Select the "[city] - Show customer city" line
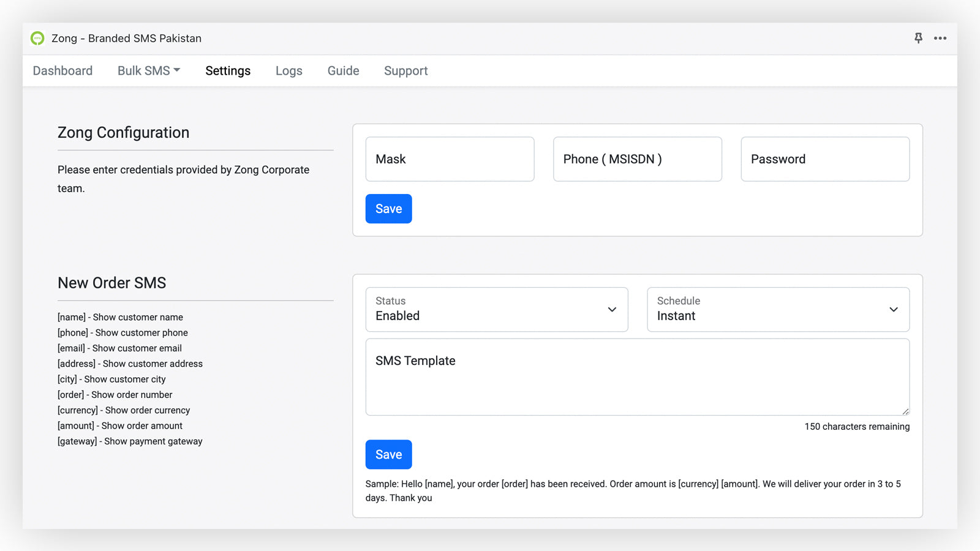The width and height of the screenshot is (980, 551). tap(111, 379)
